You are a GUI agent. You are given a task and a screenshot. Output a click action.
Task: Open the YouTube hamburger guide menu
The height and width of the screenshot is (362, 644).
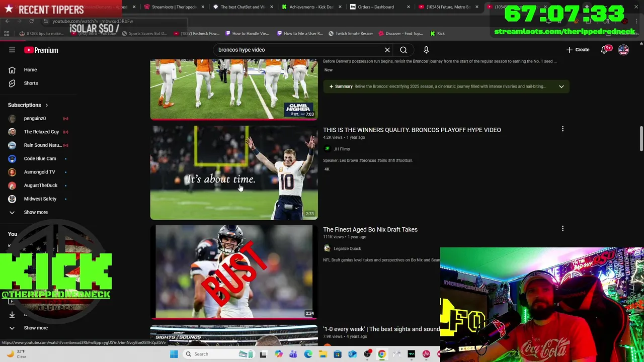pos(12,50)
